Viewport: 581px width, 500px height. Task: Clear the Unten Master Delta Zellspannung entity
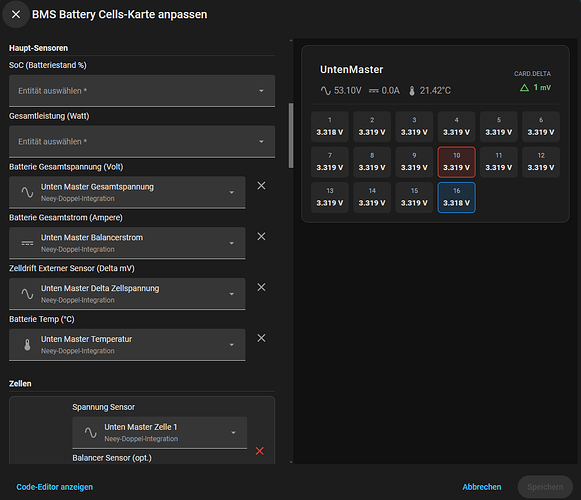point(261,287)
